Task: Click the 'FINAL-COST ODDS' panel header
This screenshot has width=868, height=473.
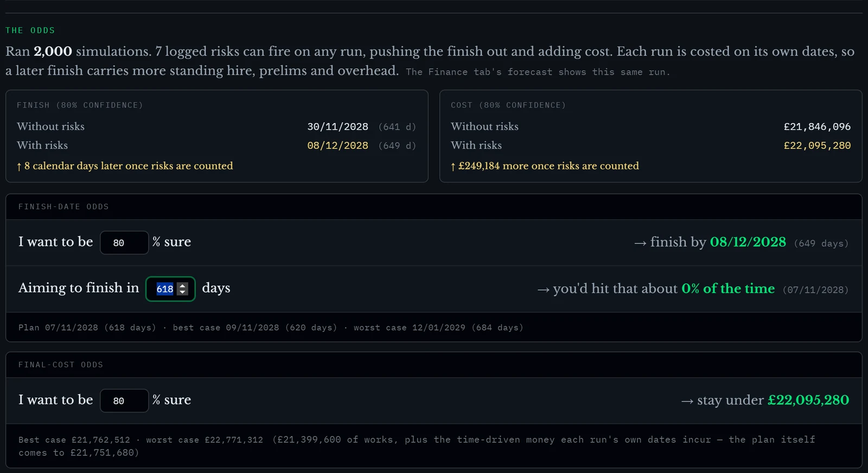Action: point(61,365)
